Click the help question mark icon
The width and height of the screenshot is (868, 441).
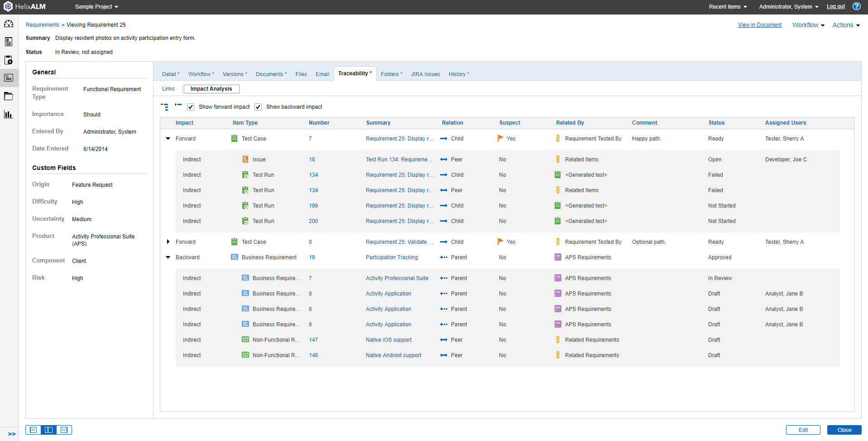point(856,6)
